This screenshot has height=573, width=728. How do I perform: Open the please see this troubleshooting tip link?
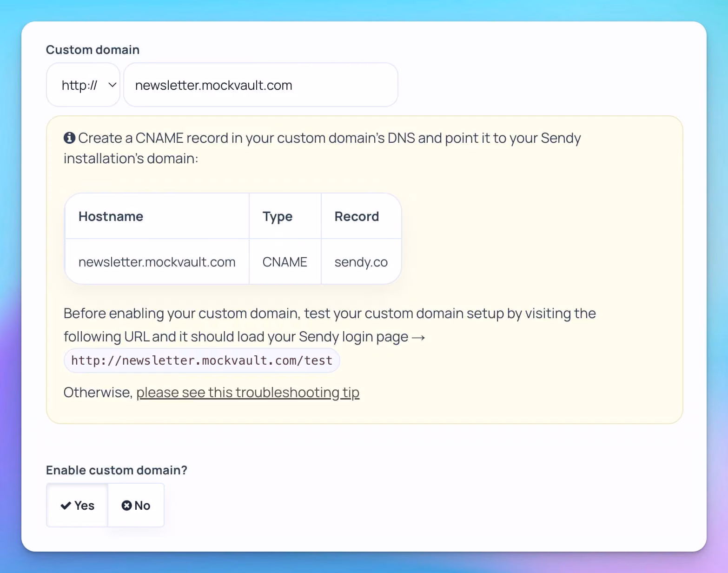(x=248, y=393)
